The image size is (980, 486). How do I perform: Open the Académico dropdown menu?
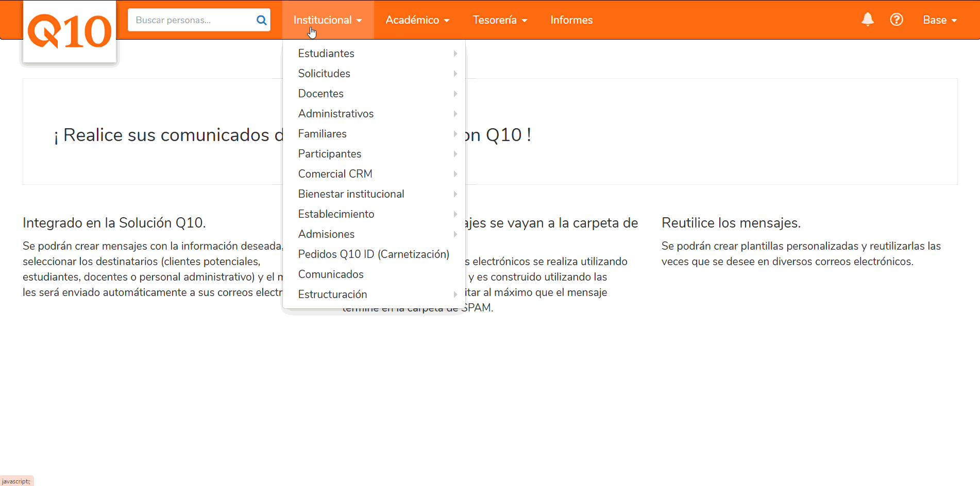[417, 20]
